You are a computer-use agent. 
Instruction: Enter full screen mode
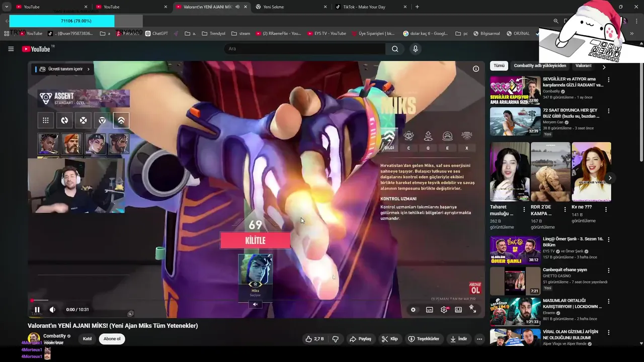[473, 310]
